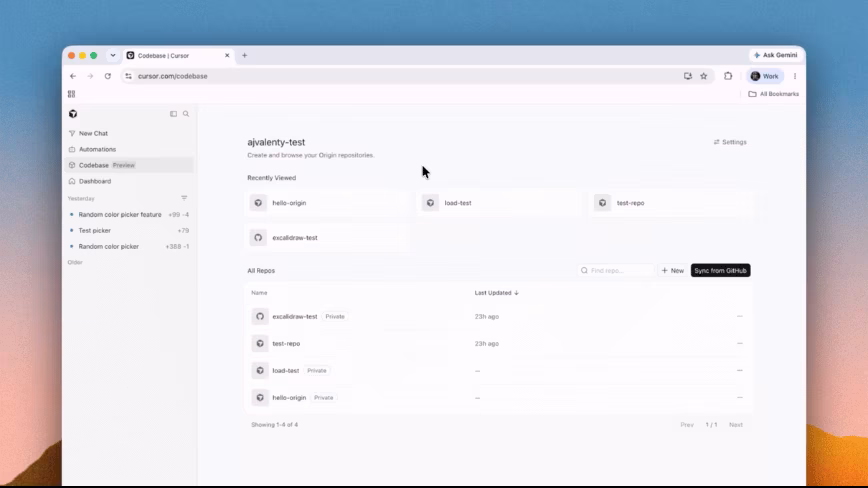This screenshot has width=868, height=488.
Task: Open a new browser tab
Action: 245,55
